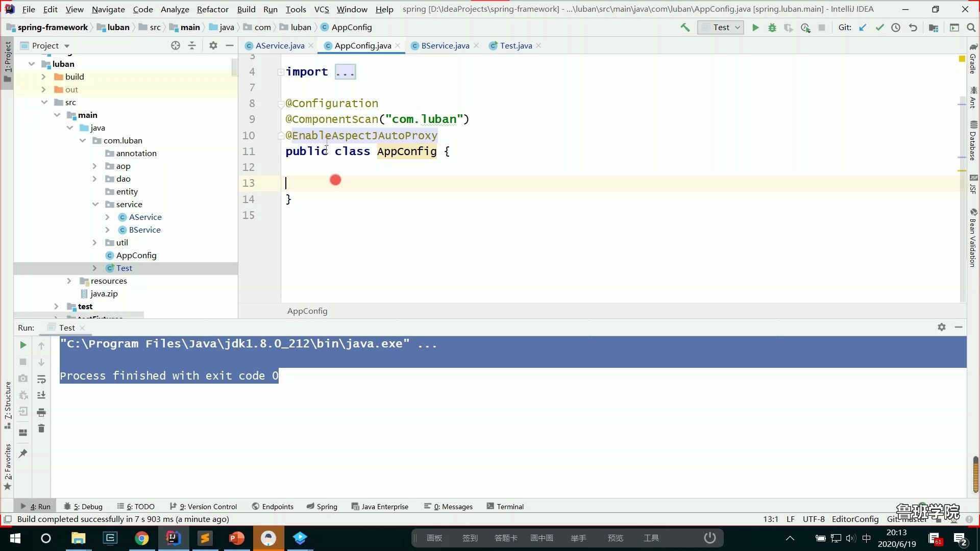Select the AppConfig class in the project tree

tap(136, 255)
